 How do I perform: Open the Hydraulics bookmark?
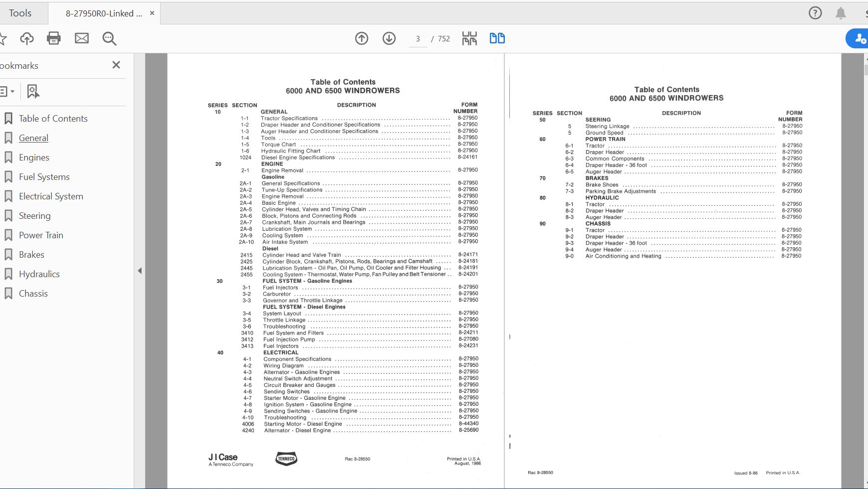[x=39, y=274]
